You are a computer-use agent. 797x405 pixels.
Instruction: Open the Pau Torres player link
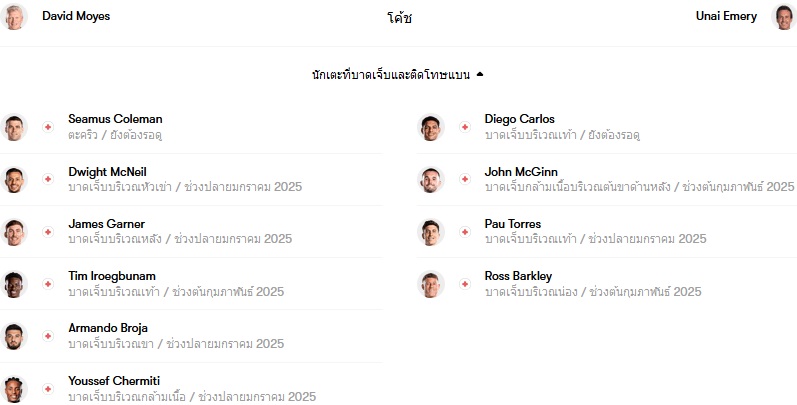(512, 224)
